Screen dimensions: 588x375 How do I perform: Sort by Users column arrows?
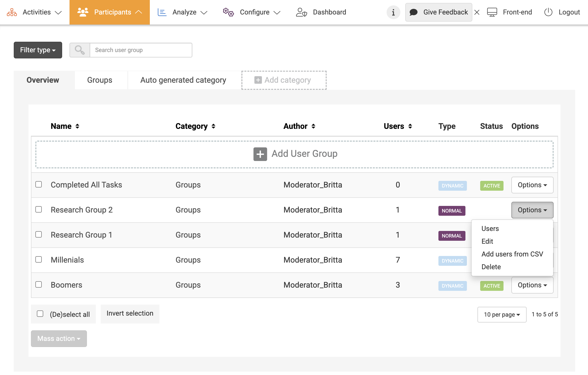tap(410, 126)
